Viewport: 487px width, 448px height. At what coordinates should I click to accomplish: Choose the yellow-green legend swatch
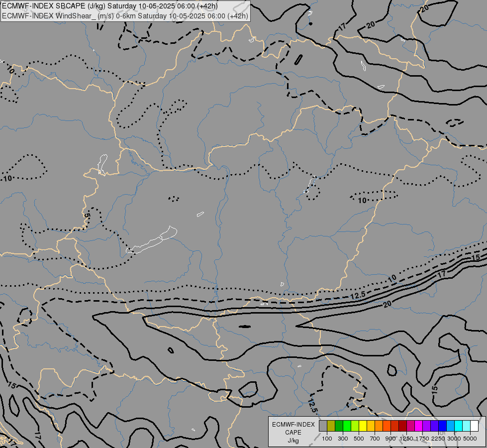point(355,426)
